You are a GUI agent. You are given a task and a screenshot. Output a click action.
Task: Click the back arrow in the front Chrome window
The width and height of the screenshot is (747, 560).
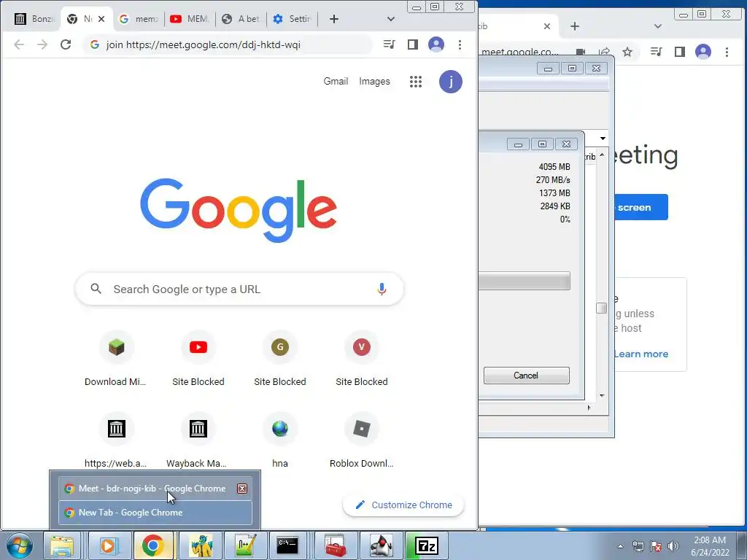(19, 44)
